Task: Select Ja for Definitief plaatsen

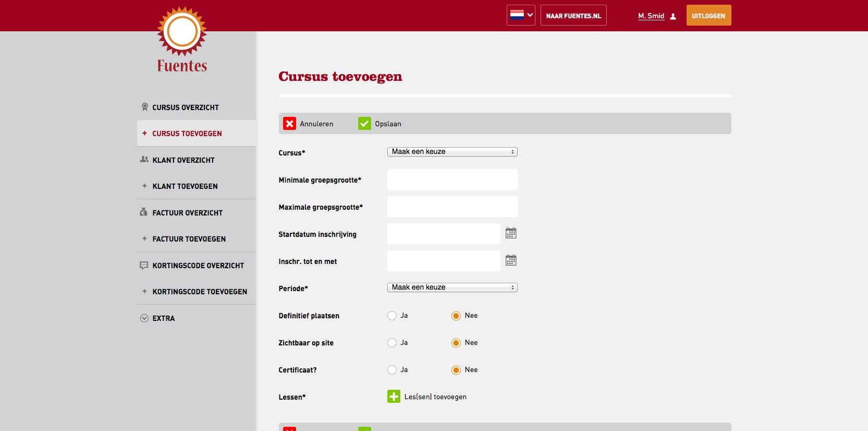Action: pyautogui.click(x=392, y=316)
